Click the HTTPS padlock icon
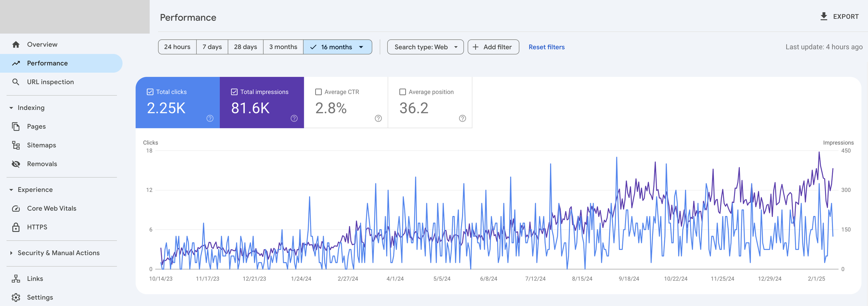 click(x=16, y=227)
